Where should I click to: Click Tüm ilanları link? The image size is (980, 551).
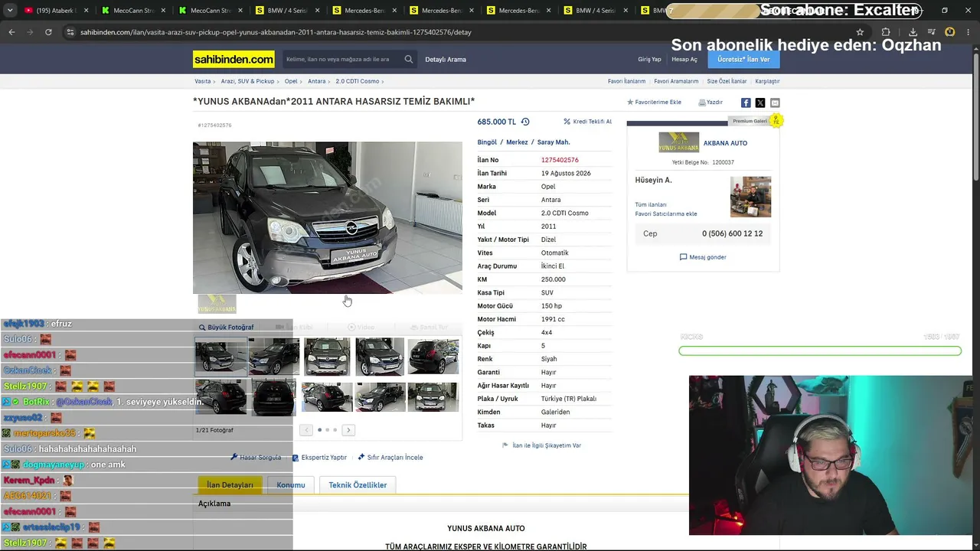coord(651,205)
